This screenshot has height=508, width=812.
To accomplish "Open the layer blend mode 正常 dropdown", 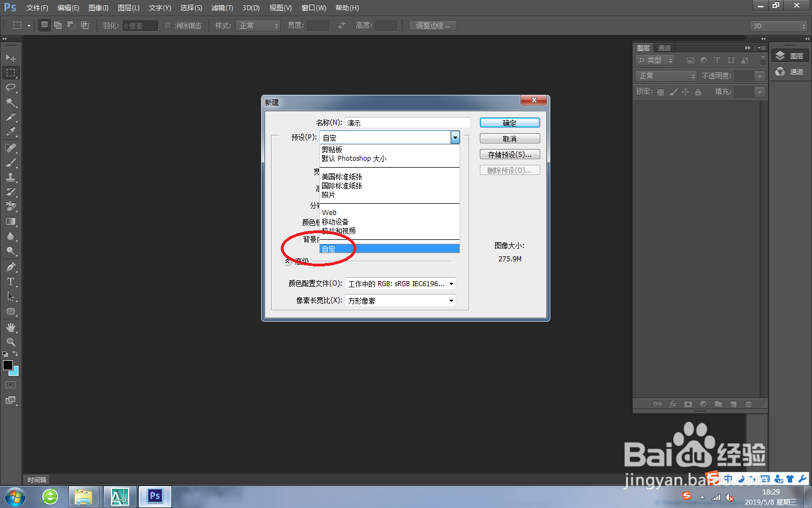I will coord(667,76).
